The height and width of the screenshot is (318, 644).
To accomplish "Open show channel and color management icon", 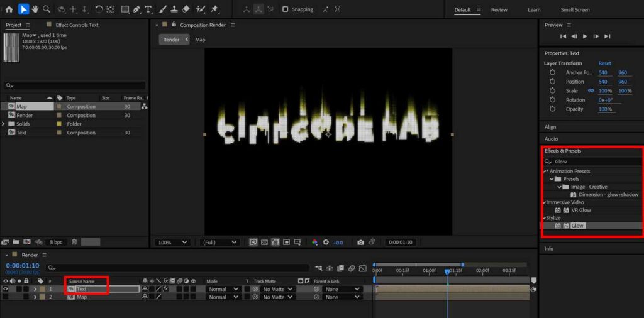I will point(314,243).
